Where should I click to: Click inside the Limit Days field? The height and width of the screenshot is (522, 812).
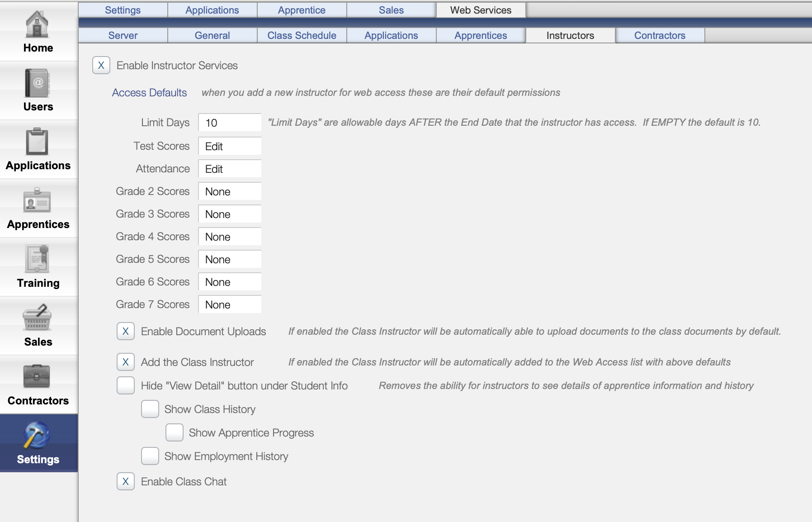click(x=229, y=122)
